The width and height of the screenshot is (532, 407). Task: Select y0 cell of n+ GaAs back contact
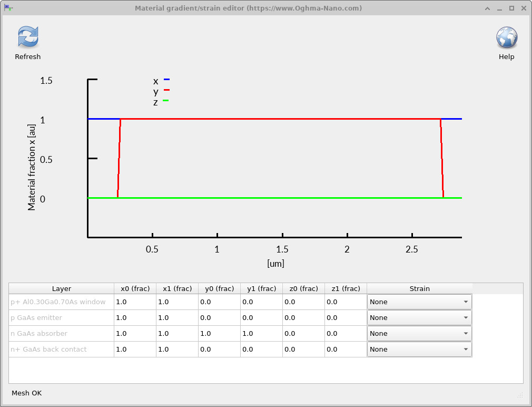[x=219, y=350]
